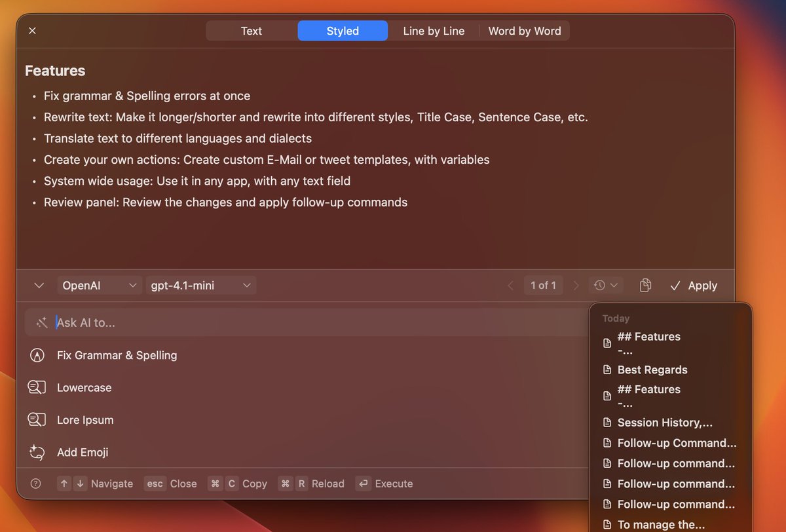
Task: Go to previous result arrow
Action: pos(511,286)
